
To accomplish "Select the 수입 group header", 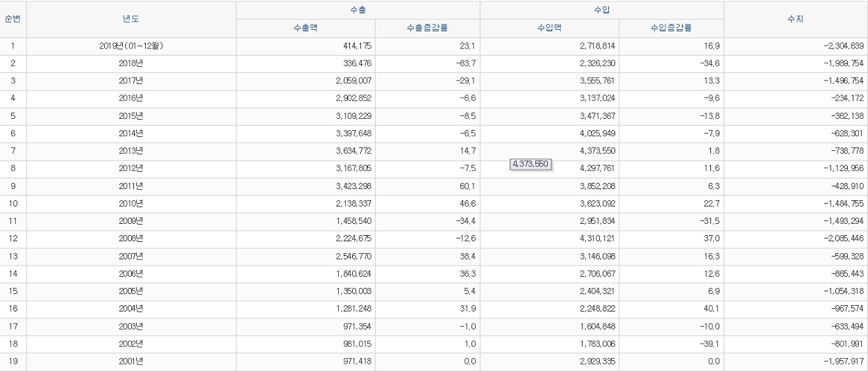I will 601,10.
